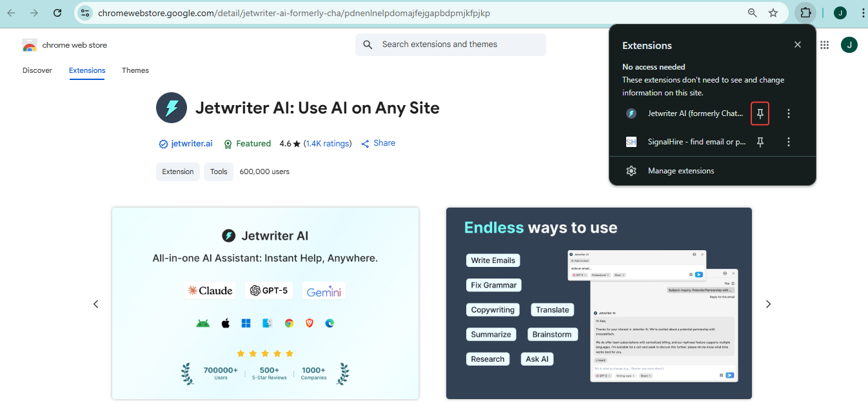Click the Share link
Image resolution: width=868 pixels, height=412 pixels.
click(378, 143)
